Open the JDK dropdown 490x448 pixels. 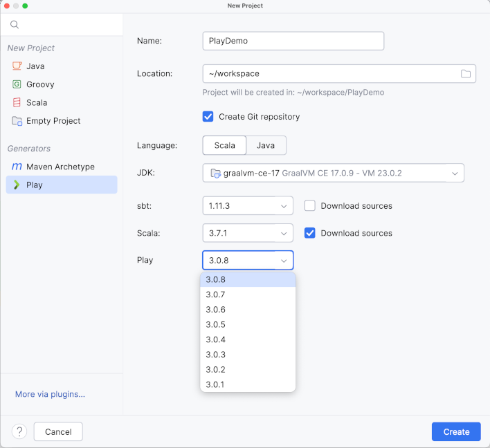[333, 173]
